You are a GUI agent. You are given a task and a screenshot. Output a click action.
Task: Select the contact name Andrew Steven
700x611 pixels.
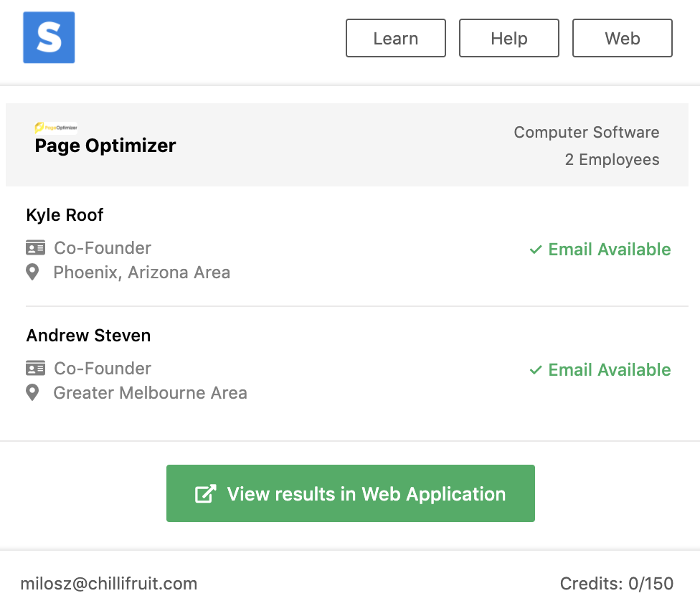point(88,336)
